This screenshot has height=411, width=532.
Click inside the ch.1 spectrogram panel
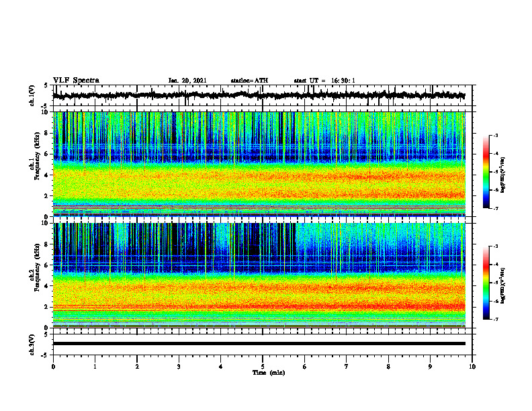click(x=259, y=164)
